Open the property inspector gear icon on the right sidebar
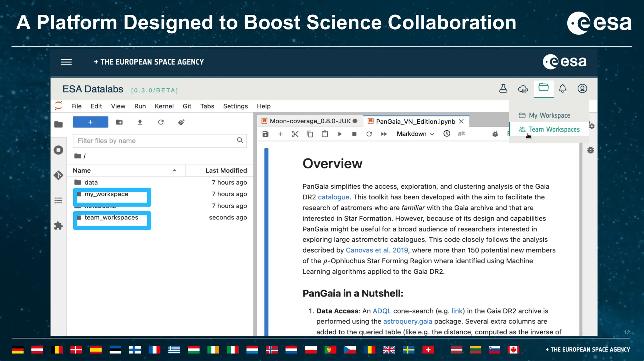The image size is (644, 361). [592, 126]
